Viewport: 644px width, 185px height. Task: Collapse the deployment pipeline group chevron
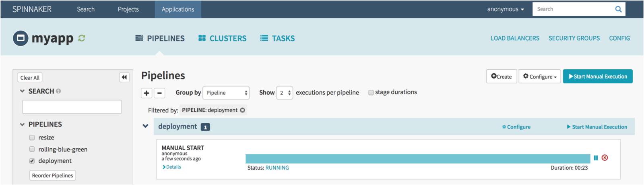point(145,126)
